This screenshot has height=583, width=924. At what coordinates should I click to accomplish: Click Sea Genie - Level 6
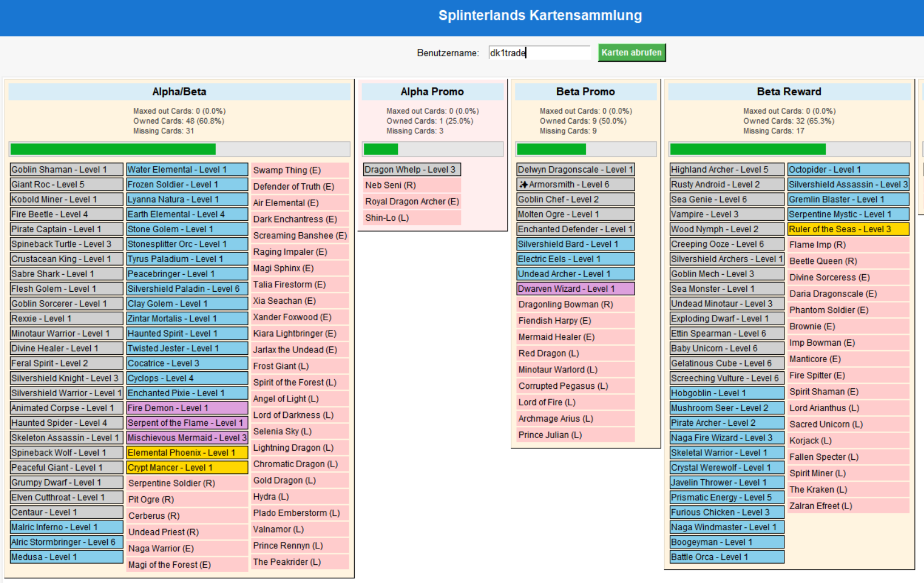click(727, 199)
